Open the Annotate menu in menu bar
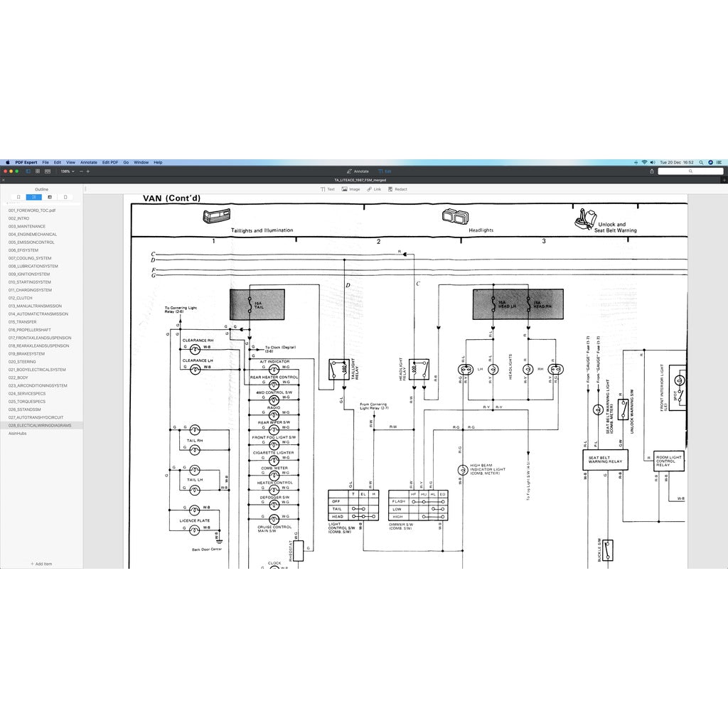 88,162
